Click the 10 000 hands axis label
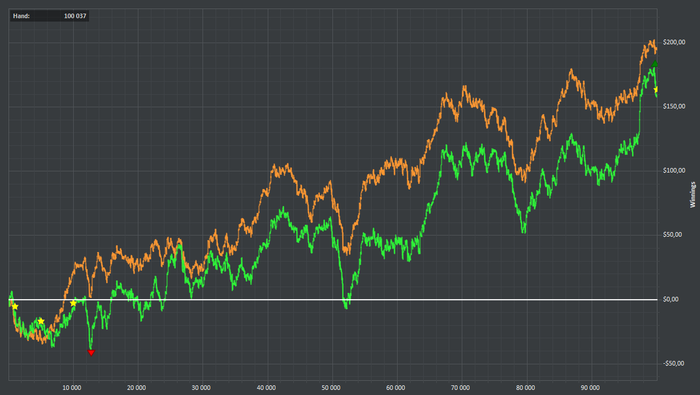700x395 pixels. click(x=72, y=388)
